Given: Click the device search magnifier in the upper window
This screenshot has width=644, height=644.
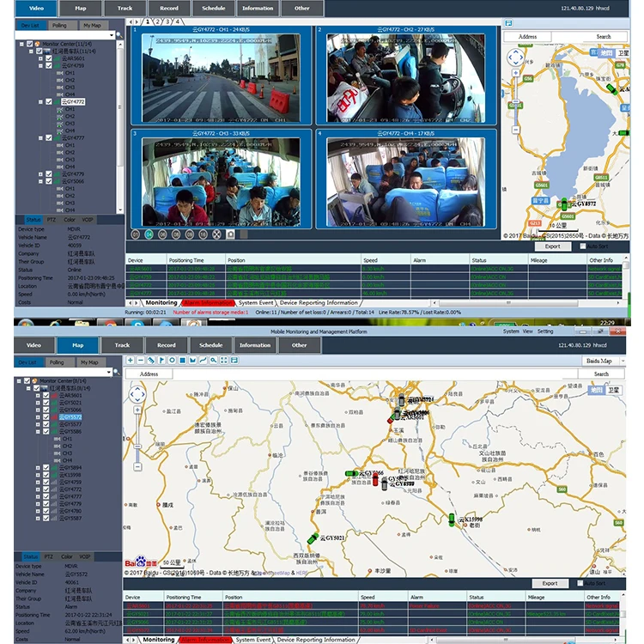Looking at the screenshot, I should click(119, 35).
